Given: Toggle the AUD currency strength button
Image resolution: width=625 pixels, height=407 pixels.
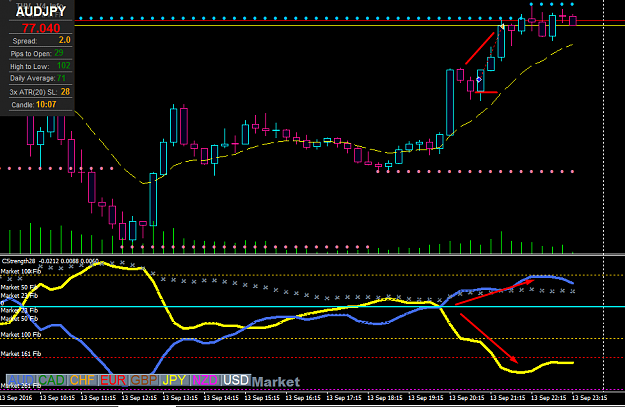Looking at the screenshot, I should tap(21, 380).
